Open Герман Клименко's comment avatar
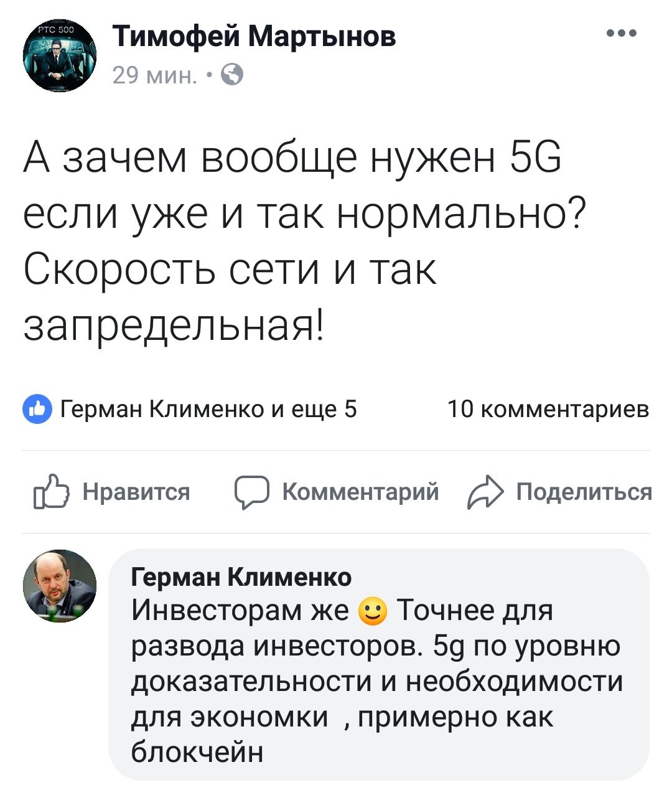The height and width of the screenshot is (785, 672). (60, 586)
